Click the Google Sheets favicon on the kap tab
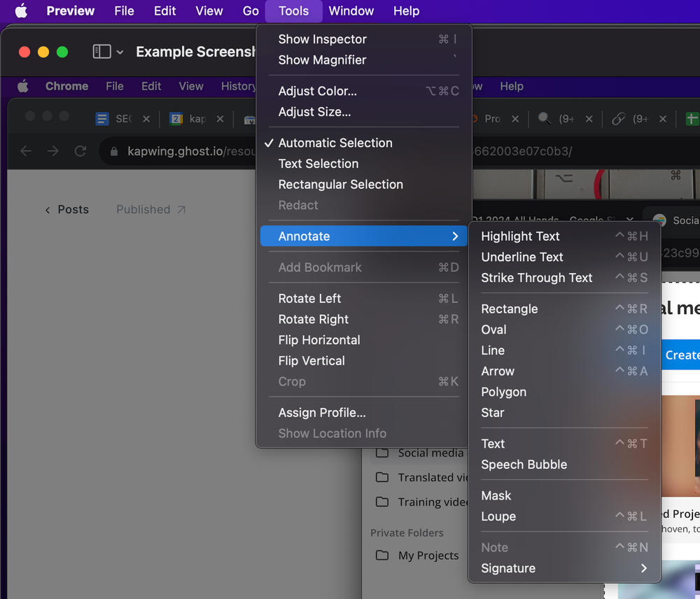The height and width of the screenshot is (599, 700). tap(178, 119)
